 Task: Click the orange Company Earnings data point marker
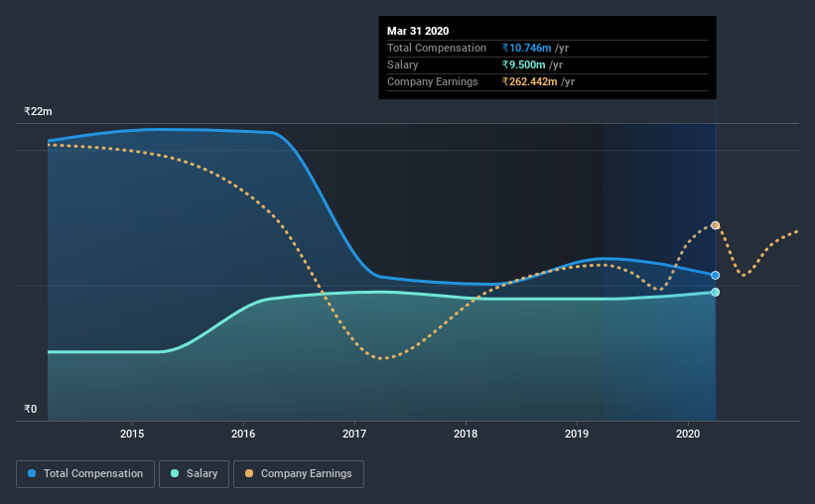point(715,225)
